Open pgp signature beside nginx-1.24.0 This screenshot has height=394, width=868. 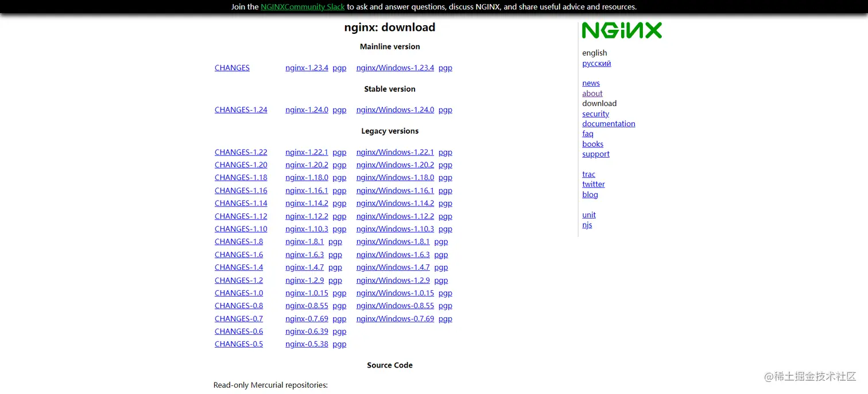pos(339,110)
